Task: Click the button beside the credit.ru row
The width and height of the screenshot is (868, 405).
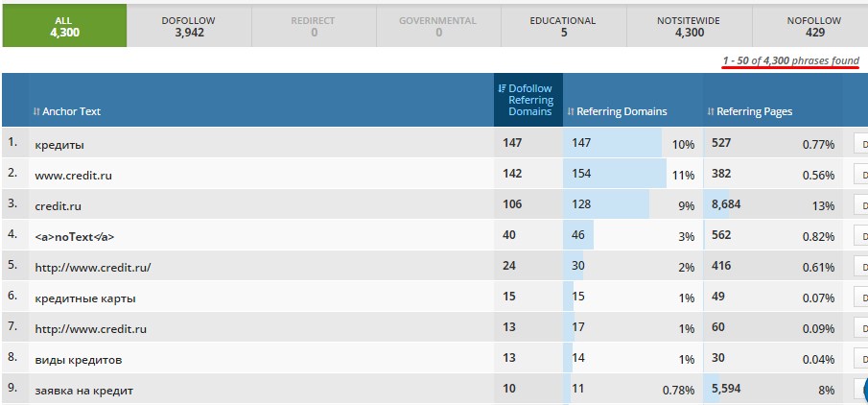Action: pos(860,205)
